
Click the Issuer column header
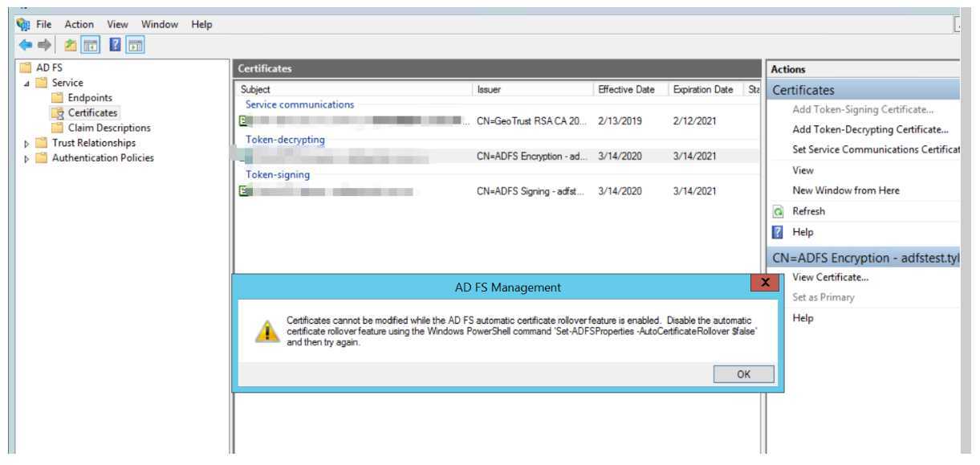[x=534, y=90]
